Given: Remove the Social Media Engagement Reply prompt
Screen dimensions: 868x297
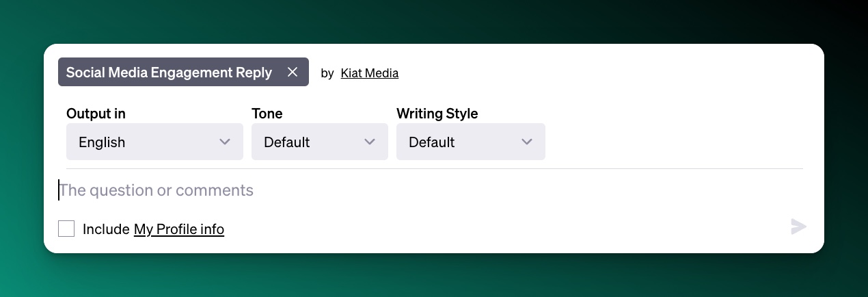Looking at the screenshot, I should [x=293, y=72].
